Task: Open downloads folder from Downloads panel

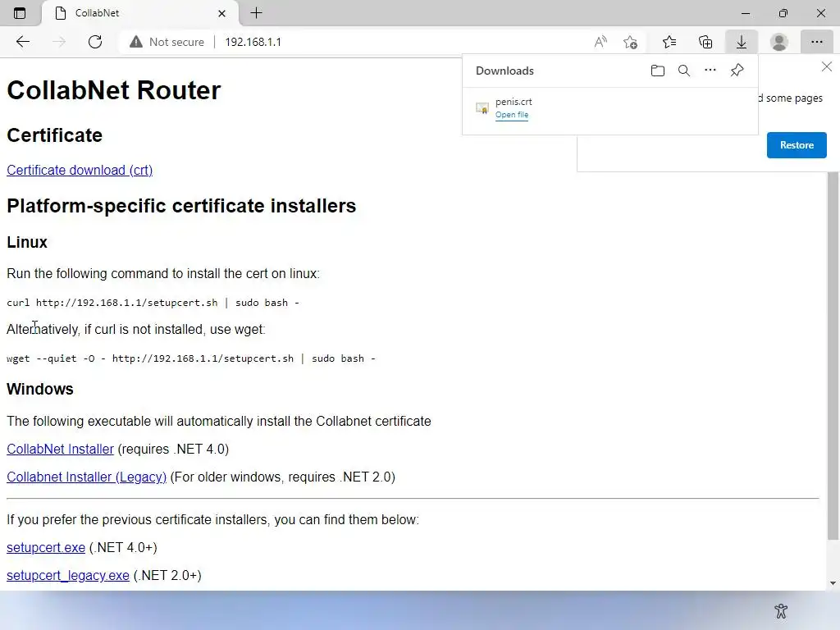Action: (x=658, y=71)
